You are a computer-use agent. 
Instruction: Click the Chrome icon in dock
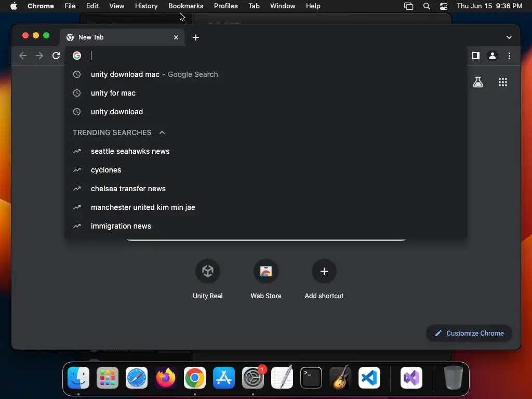[x=195, y=378]
